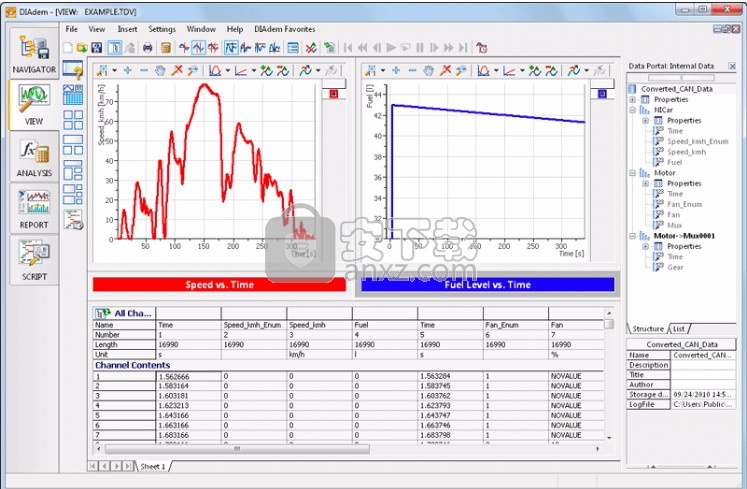Viewport: 747px width, 489px height.
Task: Click zoom-in plus icon in Speed graph toolbar
Action: pyautogui.click(x=128, y=71)
